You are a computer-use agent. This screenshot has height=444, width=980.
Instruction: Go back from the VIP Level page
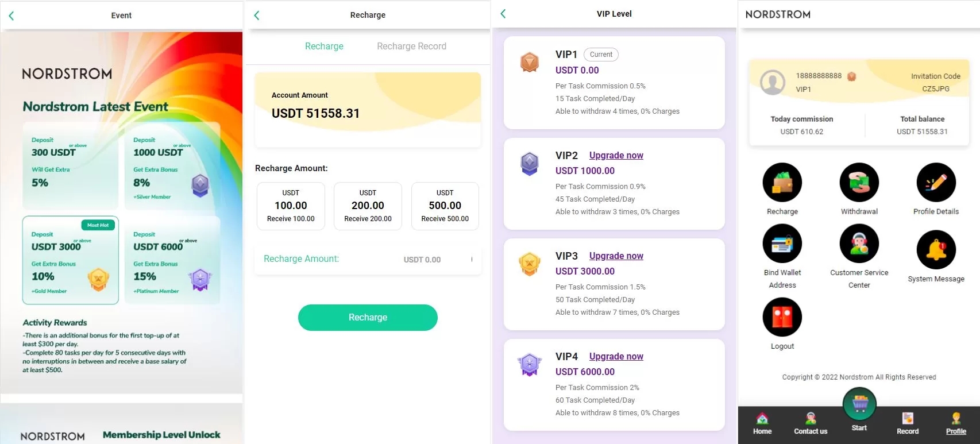503,14
